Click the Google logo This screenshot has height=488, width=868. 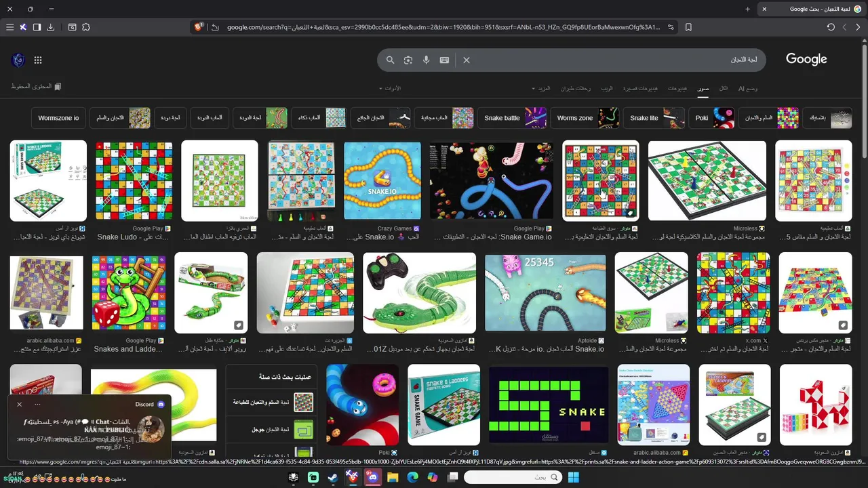[x=806, y=60]
